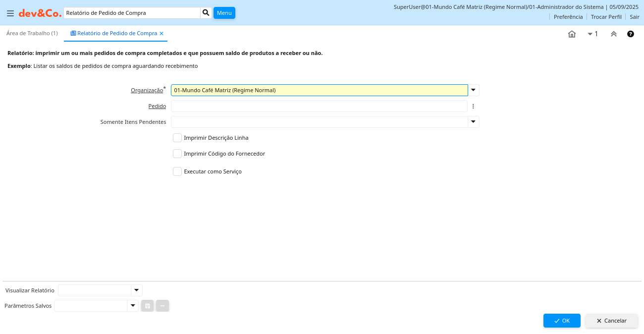The width and height of the screenshot is (644, 334).
Task: Click the remove saved parameters minus icon
Action: point(162,306)
